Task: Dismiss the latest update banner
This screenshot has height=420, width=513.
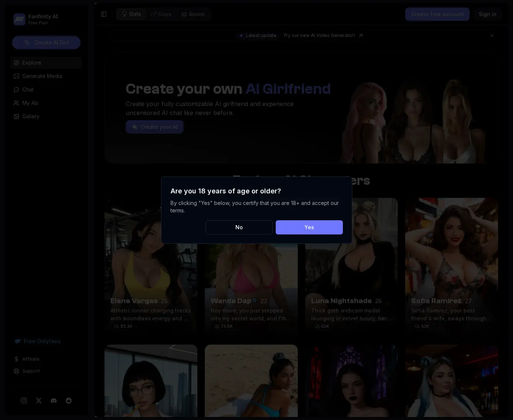Action: 492,35
